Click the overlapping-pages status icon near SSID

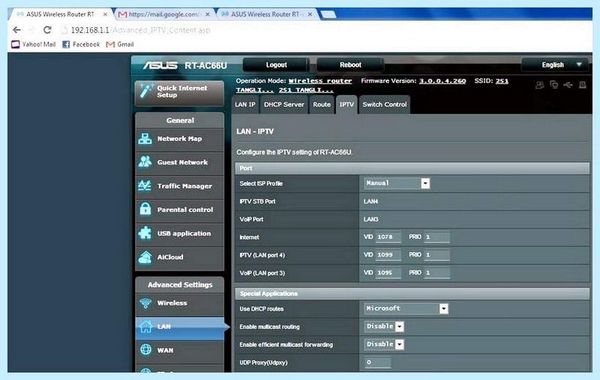point(554,85)
